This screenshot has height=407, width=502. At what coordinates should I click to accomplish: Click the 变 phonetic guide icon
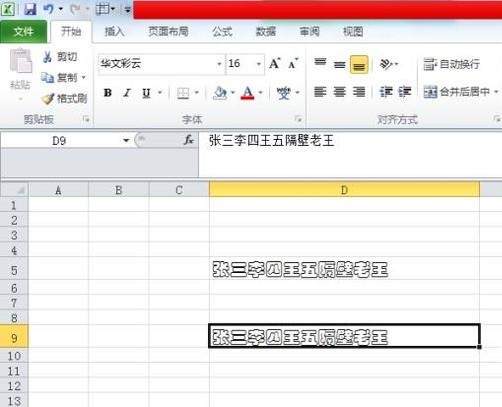(x=284, y=93)
